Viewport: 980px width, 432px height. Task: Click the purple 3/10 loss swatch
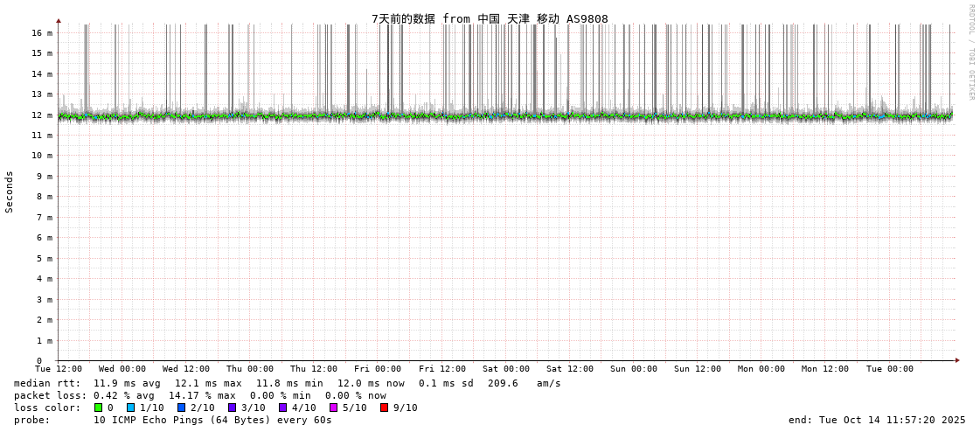(233, 408)
